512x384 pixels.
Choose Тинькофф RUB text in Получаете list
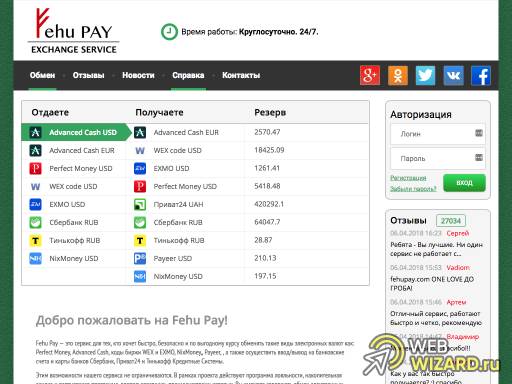pyautogui.click(x=179, y=240)
